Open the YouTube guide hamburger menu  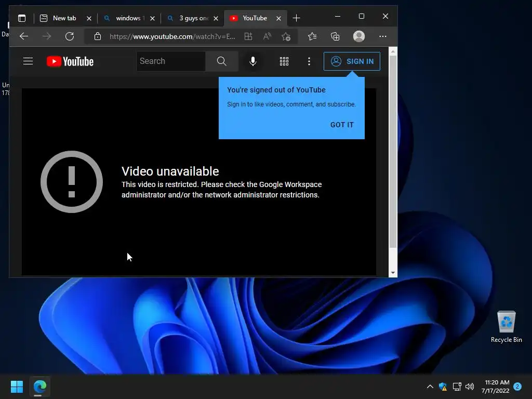click(28, 61)
